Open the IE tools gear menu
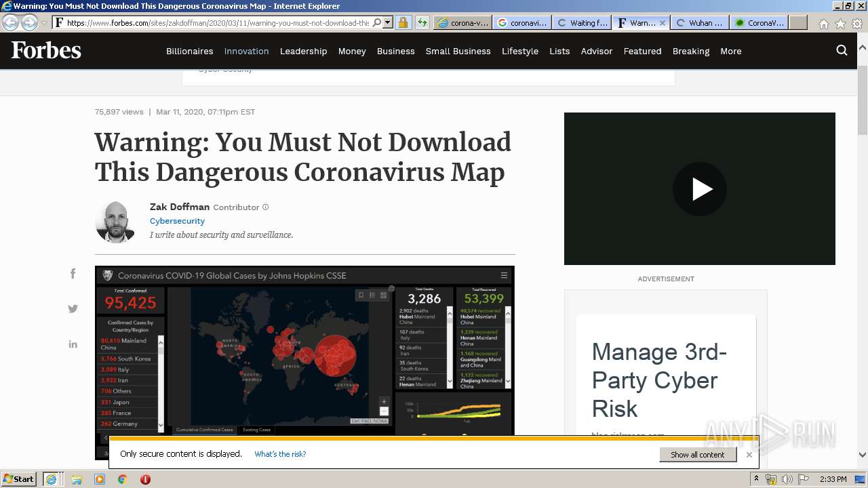This screenshot has width=868, height=488. click(x=856, y=23)
